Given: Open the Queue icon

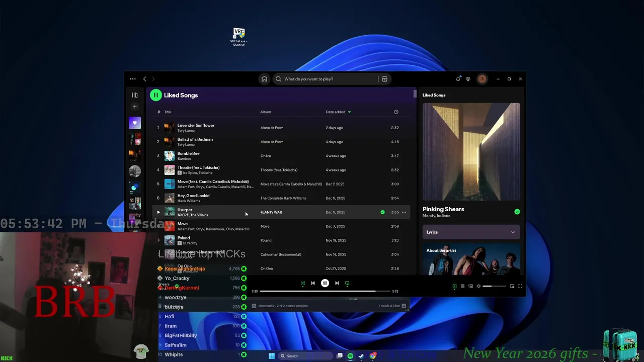Looking at the screenshot, I should coord(462,286).
